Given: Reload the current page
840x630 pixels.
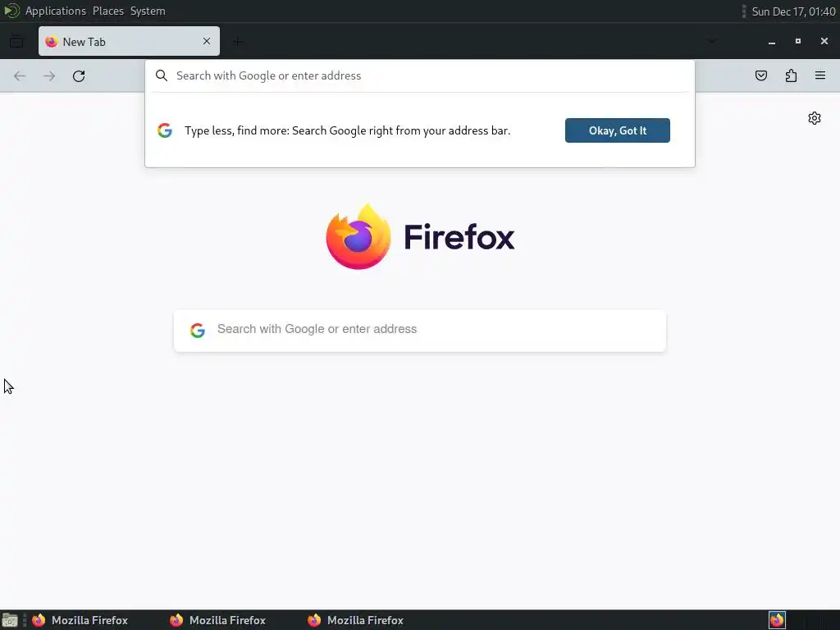Looking at the screenshot, I should click(x=79, y=76).
